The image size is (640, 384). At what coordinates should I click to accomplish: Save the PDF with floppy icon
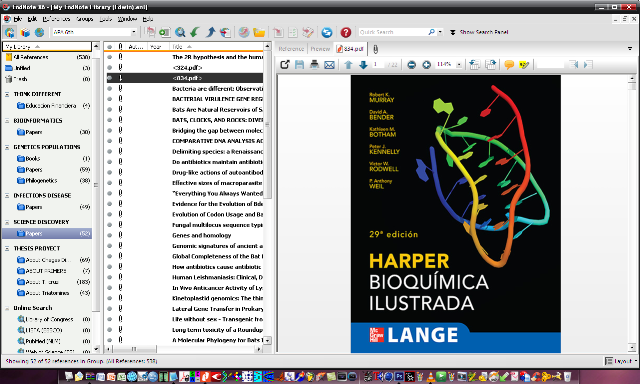click(x=299, y=64)
